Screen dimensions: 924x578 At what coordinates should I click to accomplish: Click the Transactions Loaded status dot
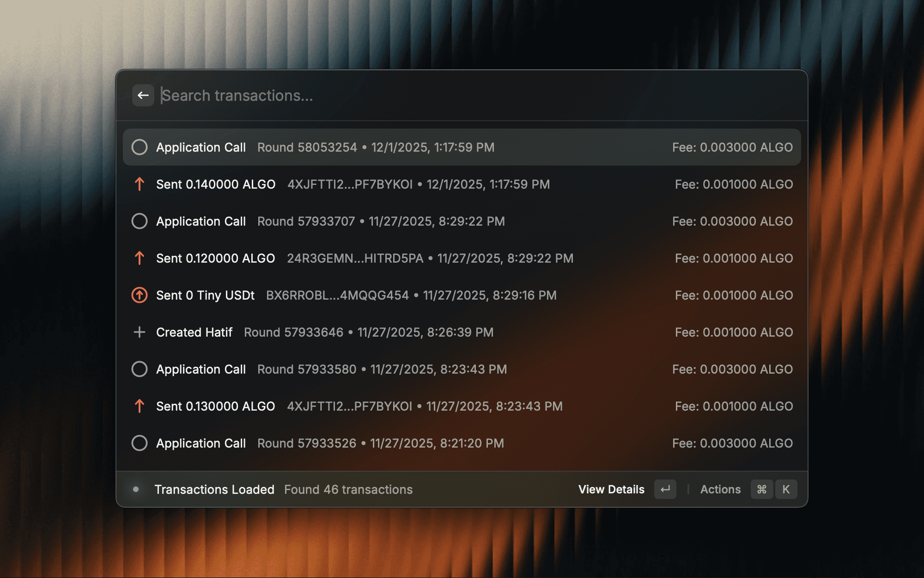(136, 489)
